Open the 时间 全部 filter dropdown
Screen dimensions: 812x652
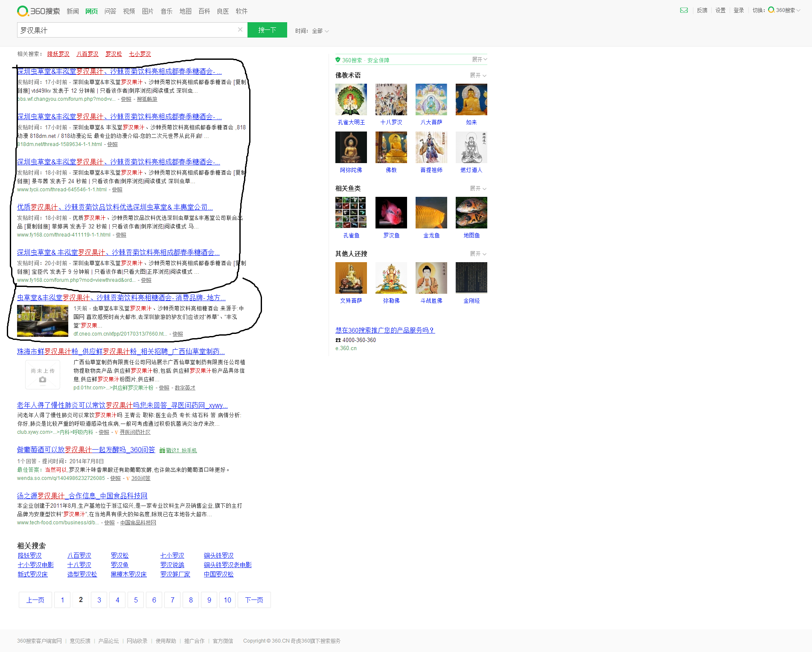pos(312,31)
